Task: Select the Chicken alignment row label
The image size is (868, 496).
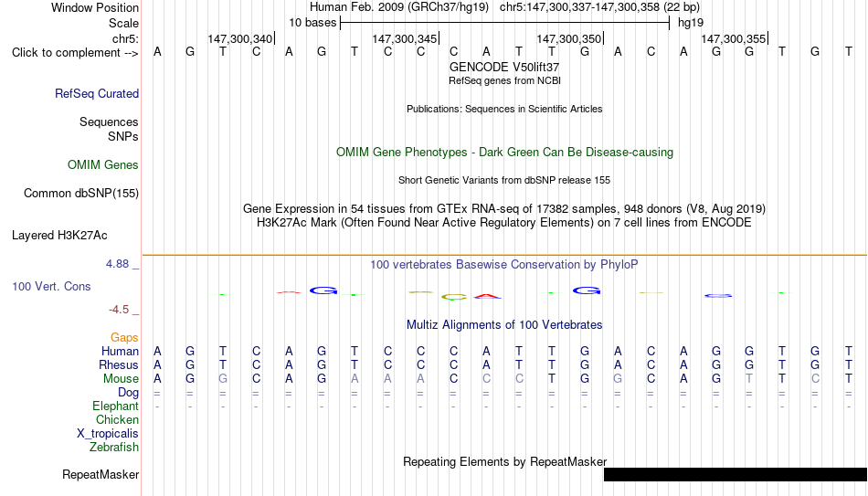Action: [x=117, y=419]
